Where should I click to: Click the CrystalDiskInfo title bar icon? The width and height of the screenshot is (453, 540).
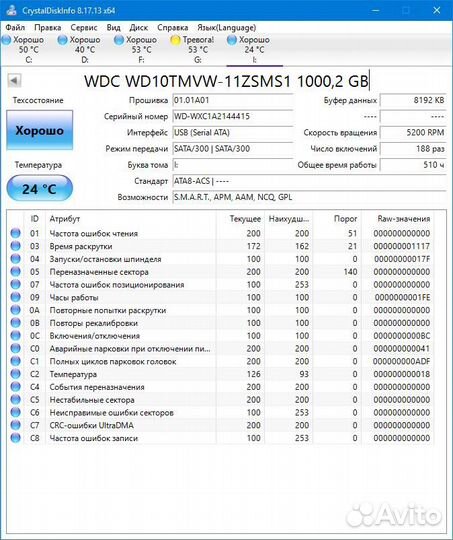click(x=11, y=10)
